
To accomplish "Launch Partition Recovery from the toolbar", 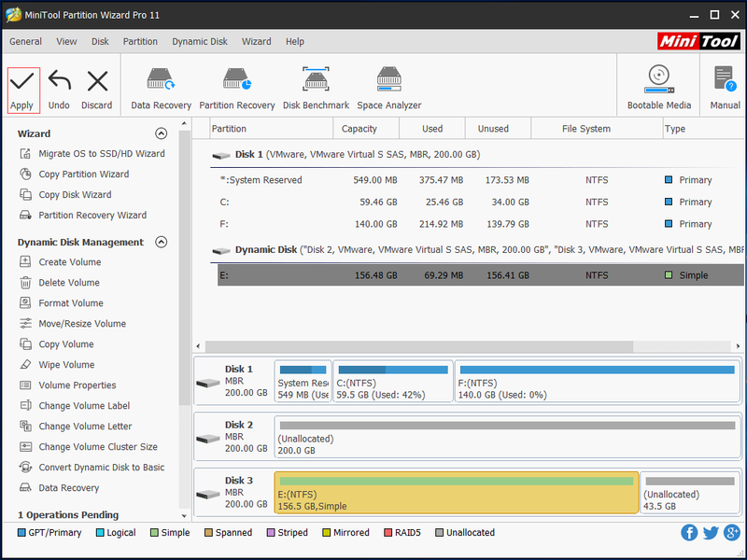I will pos(237,89).
